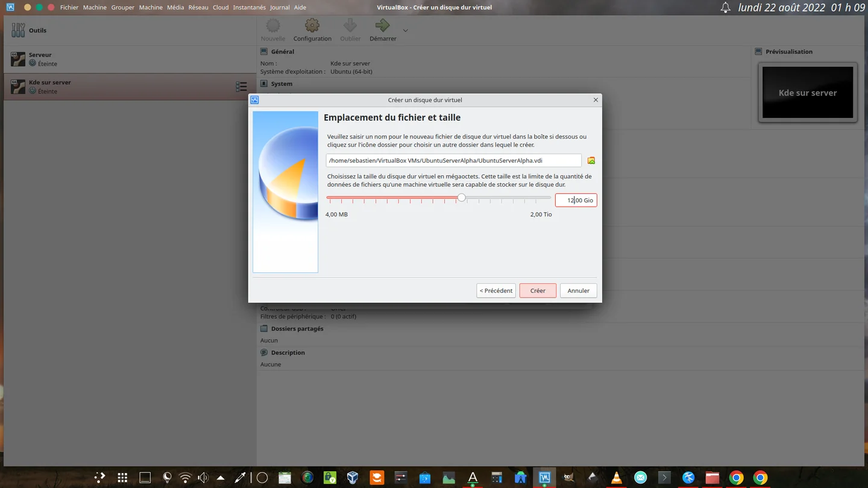Click the Prévisualisation panel header
868x488 pixels.
click(x=788, y=52)
